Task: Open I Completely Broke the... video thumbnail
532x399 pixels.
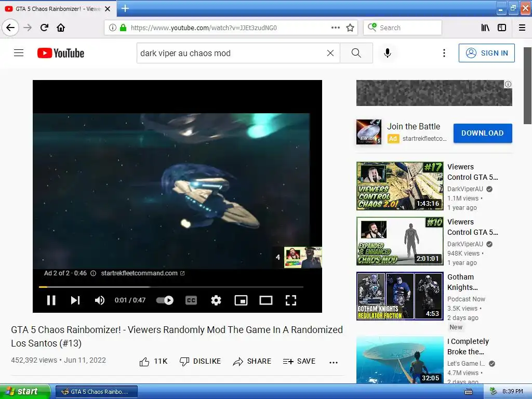Action: coord(400,360)
